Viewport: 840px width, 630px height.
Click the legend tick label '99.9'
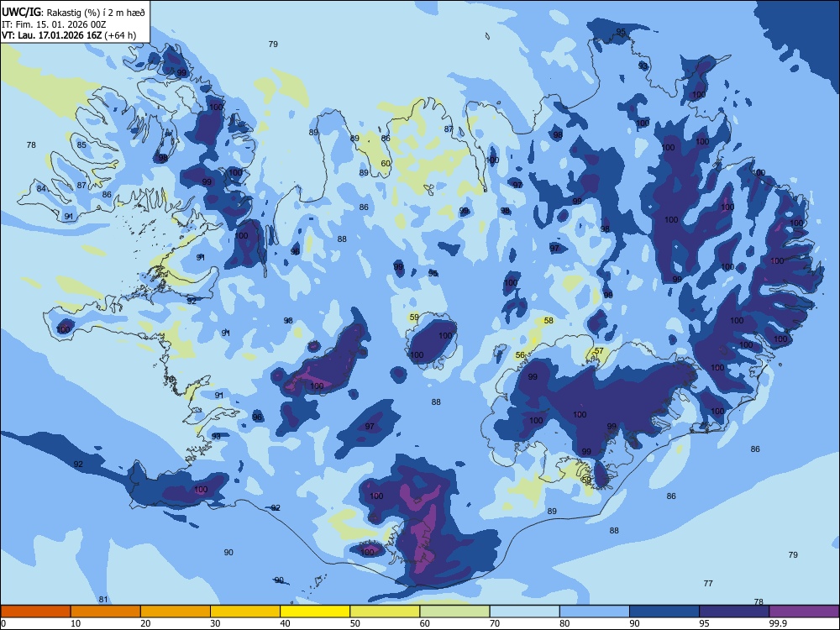pyautogui.click(x=779, y=623)
